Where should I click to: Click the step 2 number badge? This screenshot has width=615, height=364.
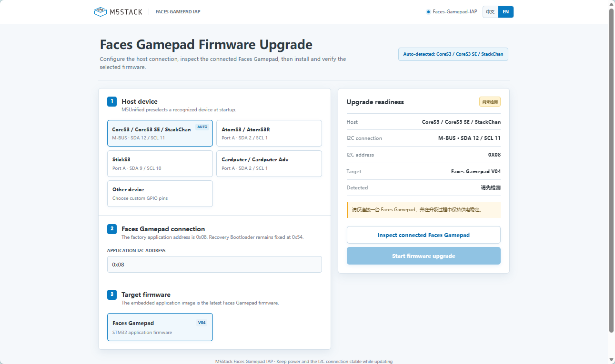click(112, 229)
